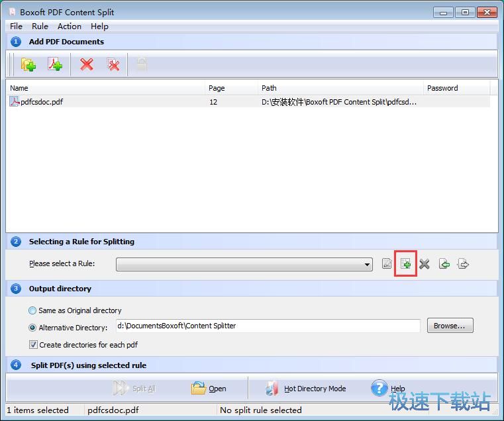Viewport: 504px width, 421px height.
Task: Select the pdfcsdoc.pdf row name
Action: [42, 102]
